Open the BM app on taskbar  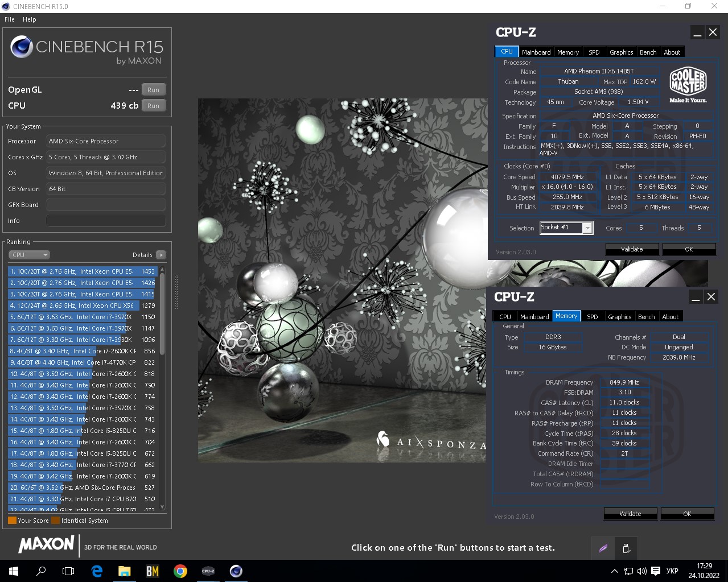tap(153, 571)
